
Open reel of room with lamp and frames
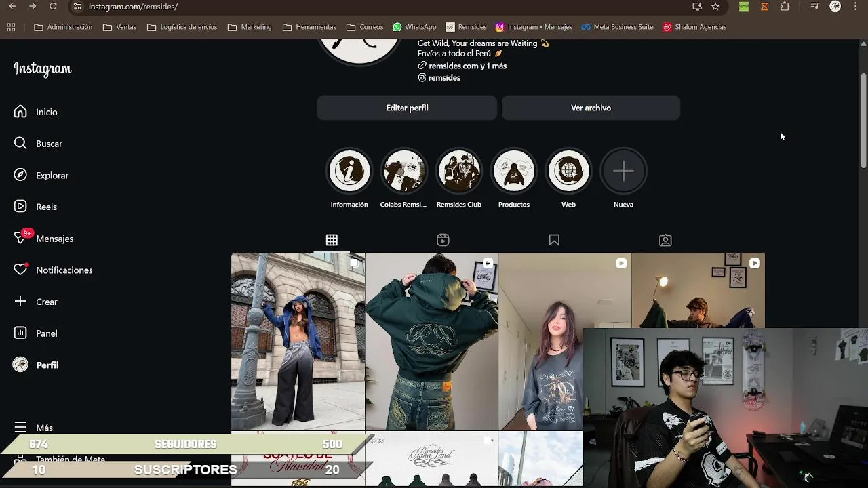point(698,291)
